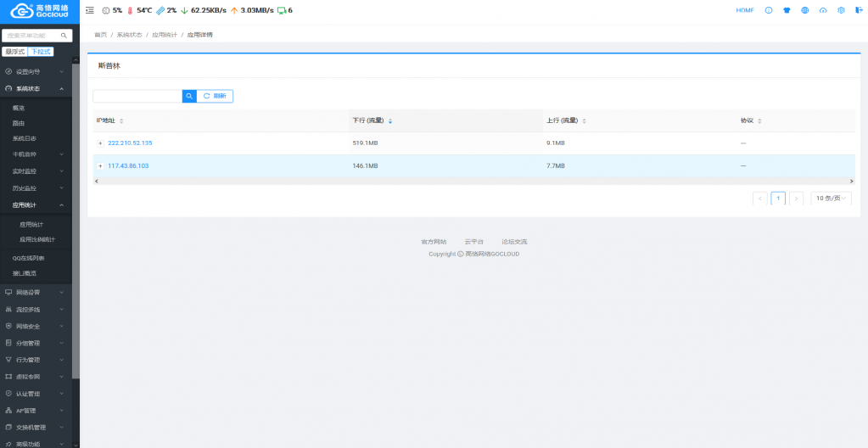The width and height of the screenshot is (868, 448).
Task: Expand the 交换机管理 menu
Action: pyautogui.click(x=36, y=428)
